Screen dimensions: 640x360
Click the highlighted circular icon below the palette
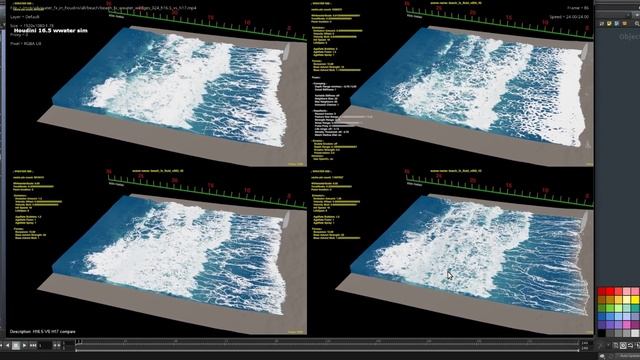click(623, 345)
